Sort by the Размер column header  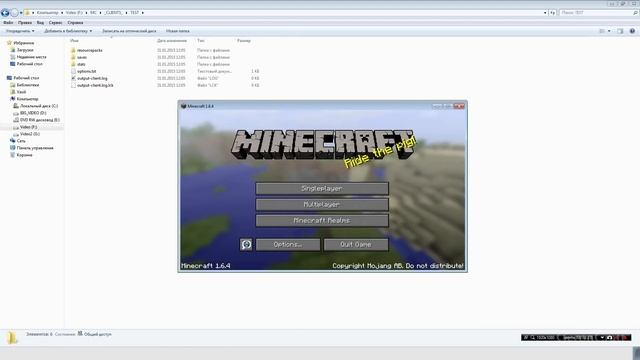click(244, 41)
